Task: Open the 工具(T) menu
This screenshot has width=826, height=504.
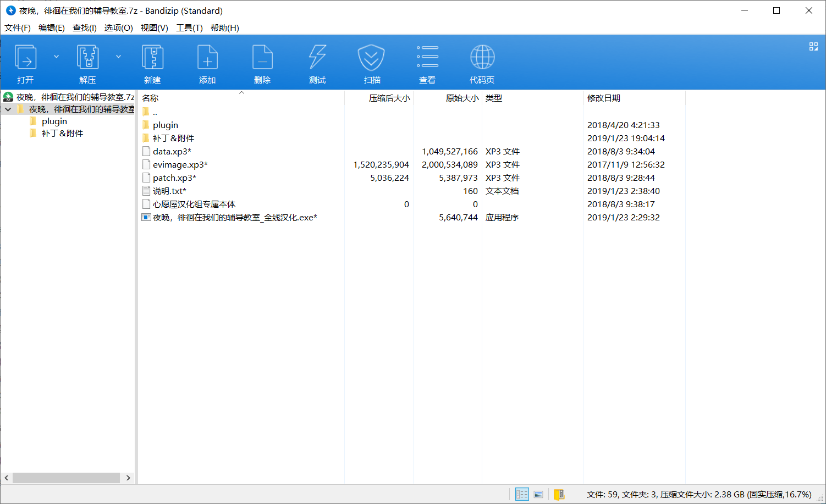Action: point(189,28)
